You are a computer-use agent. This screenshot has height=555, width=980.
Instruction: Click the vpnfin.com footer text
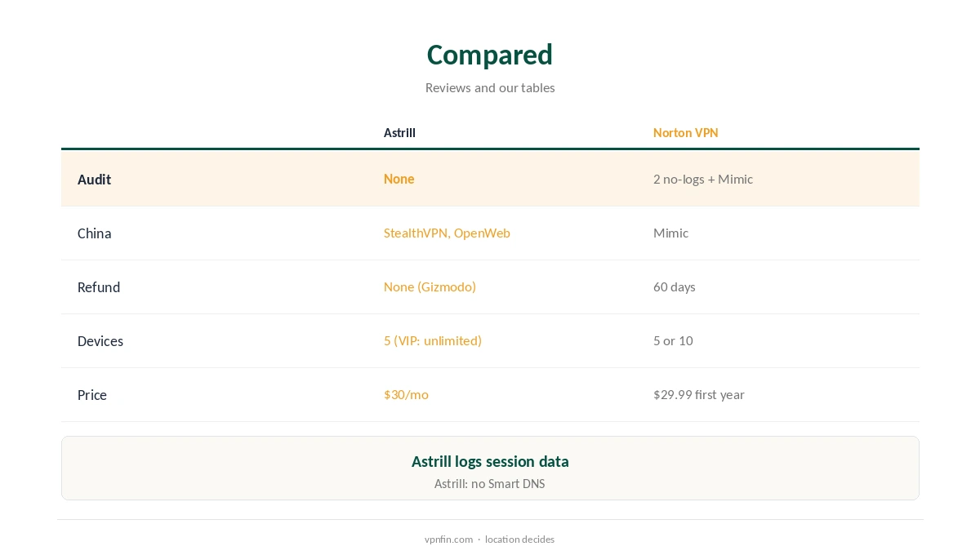click(x=448, y=539)
